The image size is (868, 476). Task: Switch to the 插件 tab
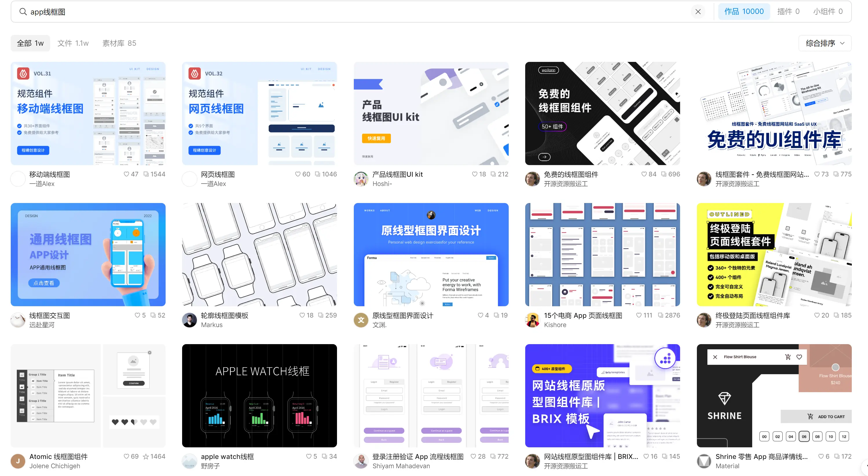(788, 11)
